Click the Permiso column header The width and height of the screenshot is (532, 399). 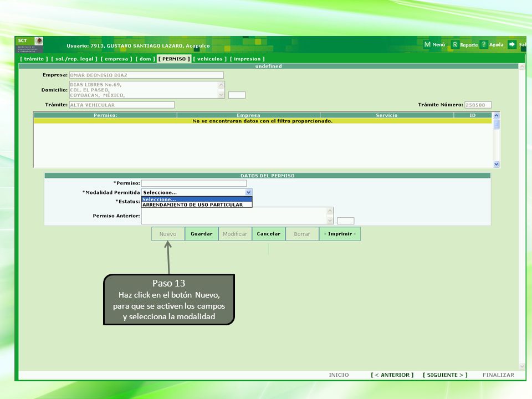pyautogui.click(x=105, y=115)
